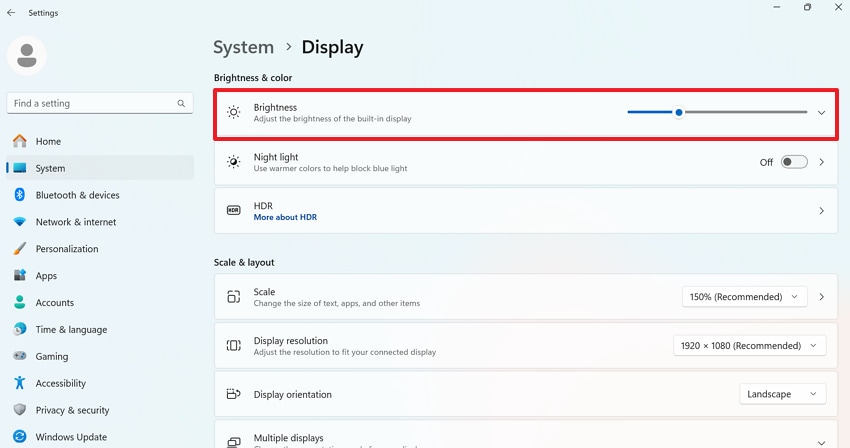The width and height of the screenshot is (850, 448).
Task: Restore down the Settings window
Action: coord(807,7)
